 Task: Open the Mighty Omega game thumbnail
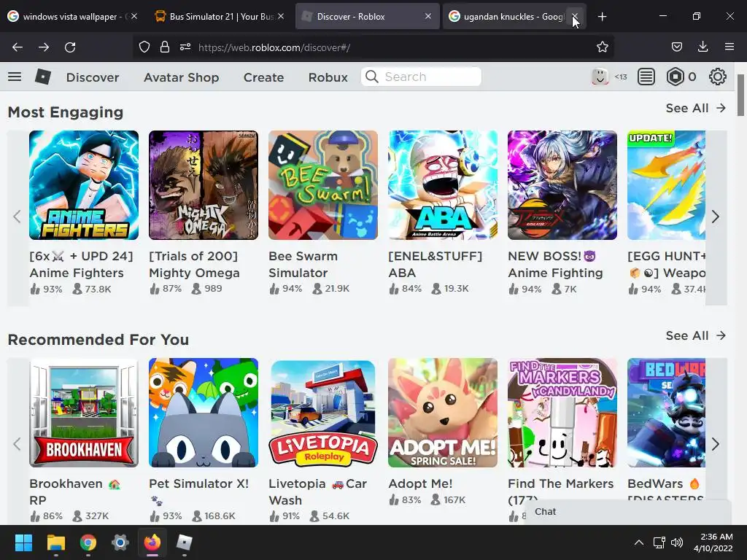click(204, 185)
